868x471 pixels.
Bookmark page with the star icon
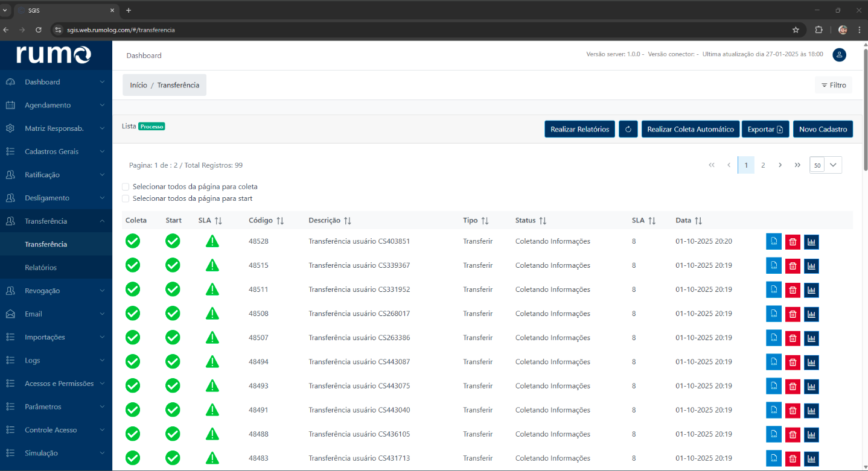click(x=796, y=30)
